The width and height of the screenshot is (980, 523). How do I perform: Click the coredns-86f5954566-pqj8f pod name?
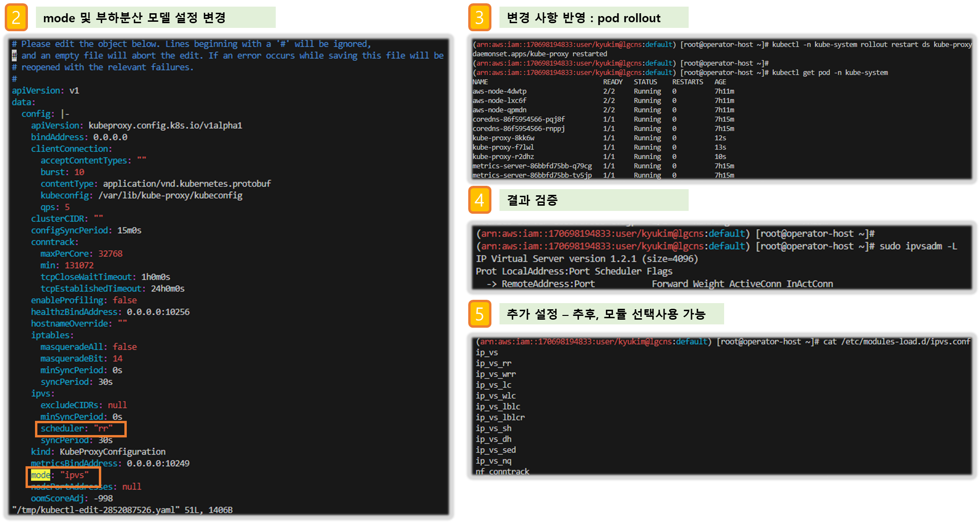tap(518, 119)
